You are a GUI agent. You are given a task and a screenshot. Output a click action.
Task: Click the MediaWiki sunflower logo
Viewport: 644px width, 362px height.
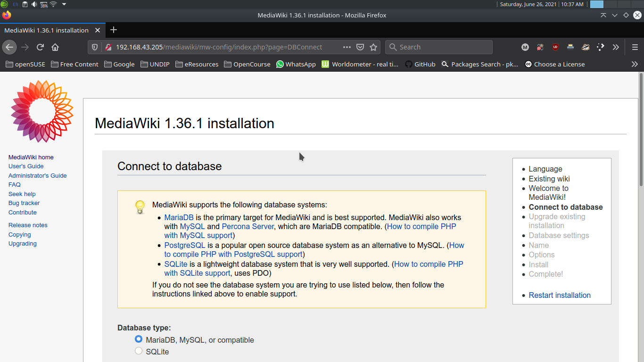click(x=42, y=111)
